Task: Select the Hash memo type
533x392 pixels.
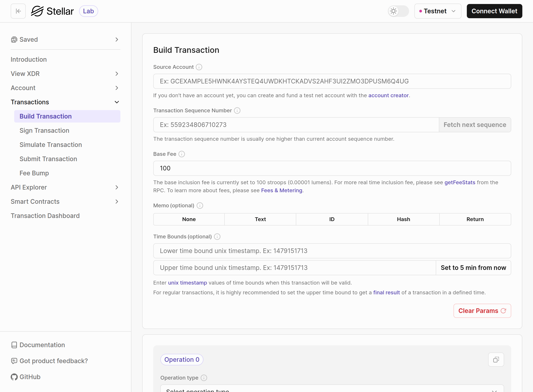Action: click(403, 219)
